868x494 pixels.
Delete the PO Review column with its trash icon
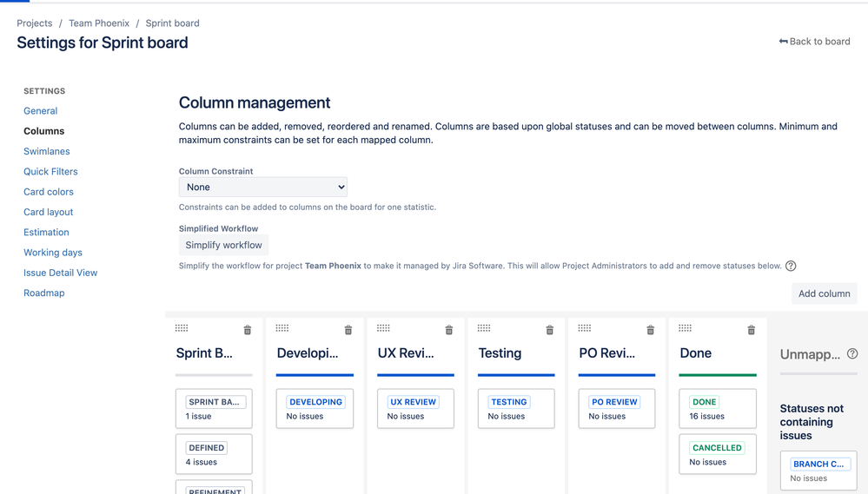coord(651,330)
